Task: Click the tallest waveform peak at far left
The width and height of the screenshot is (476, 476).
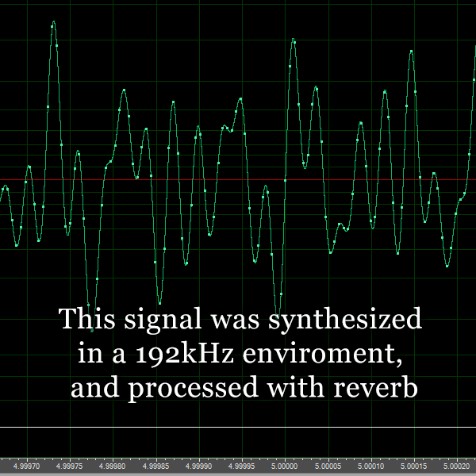Action: pyautogui.click(x=54, y=23)
